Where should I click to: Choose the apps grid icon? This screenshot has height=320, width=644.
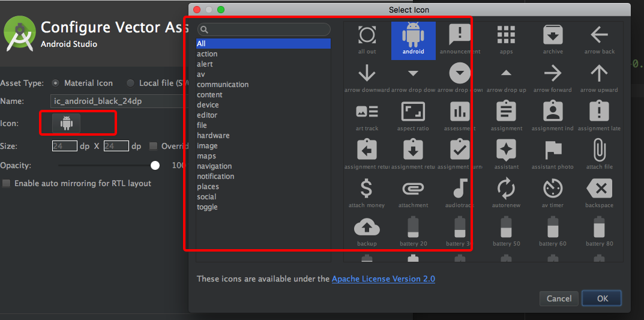(x=507, y=35)
